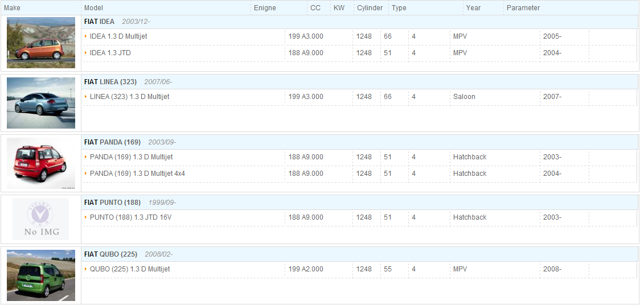
Task: Open the blue Fiat Linea car thumbnail
Action: (x=41, y=102)
